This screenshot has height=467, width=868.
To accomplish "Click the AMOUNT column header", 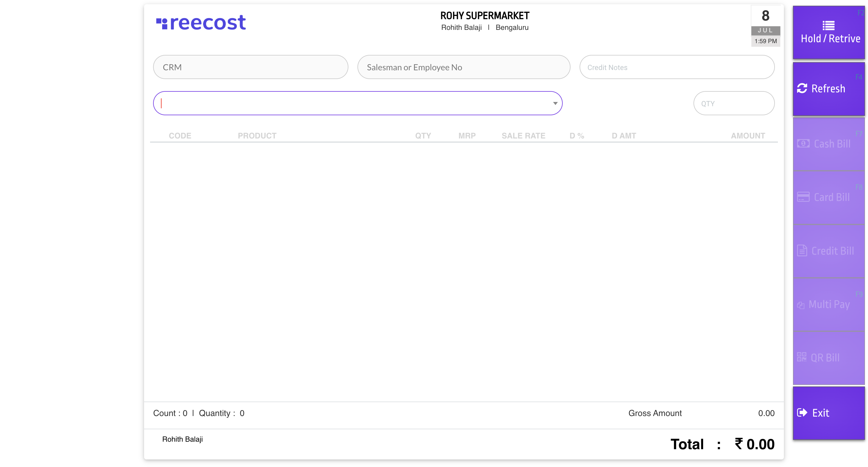I will point(748,135).
